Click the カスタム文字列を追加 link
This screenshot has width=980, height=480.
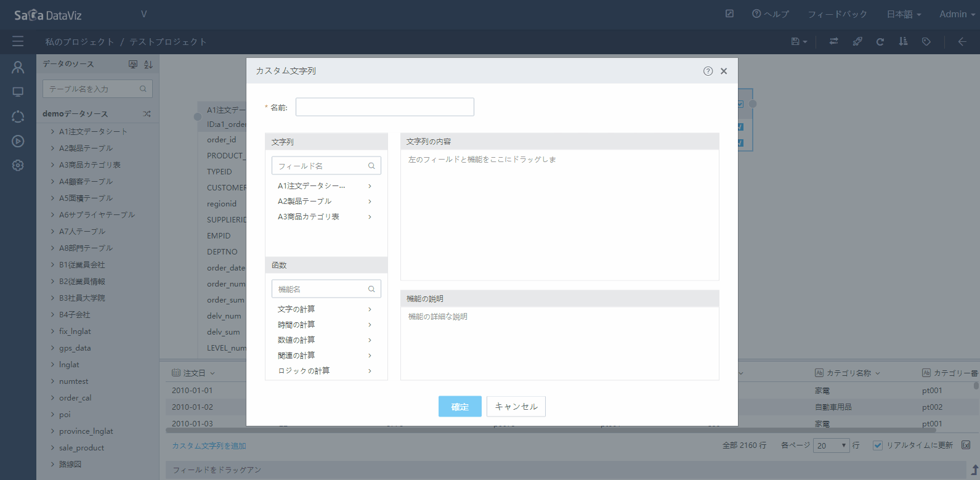coord(209,445)
